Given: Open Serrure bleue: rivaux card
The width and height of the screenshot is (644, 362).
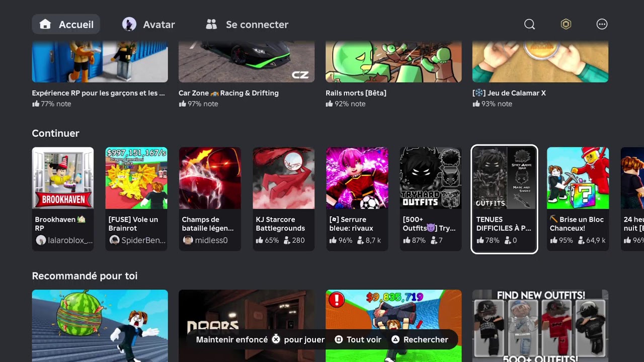Looking at the screenshot, I should [357, 199].
